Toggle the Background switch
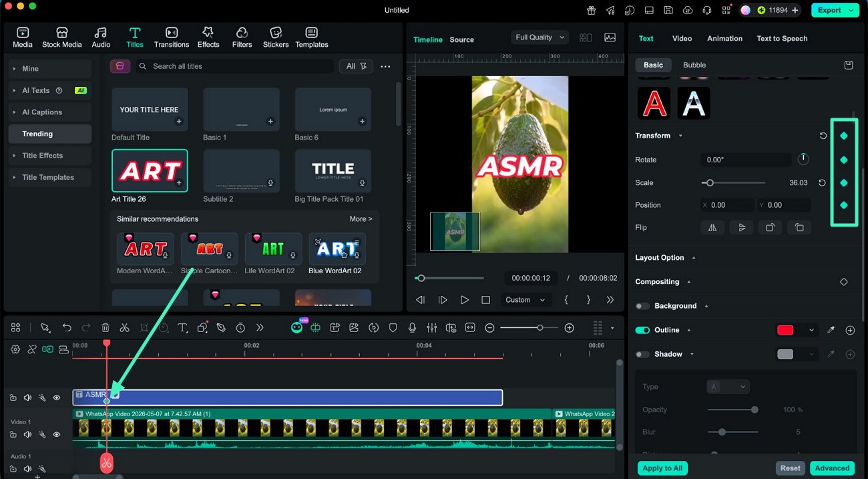The image size is (868, 479). 642,306
